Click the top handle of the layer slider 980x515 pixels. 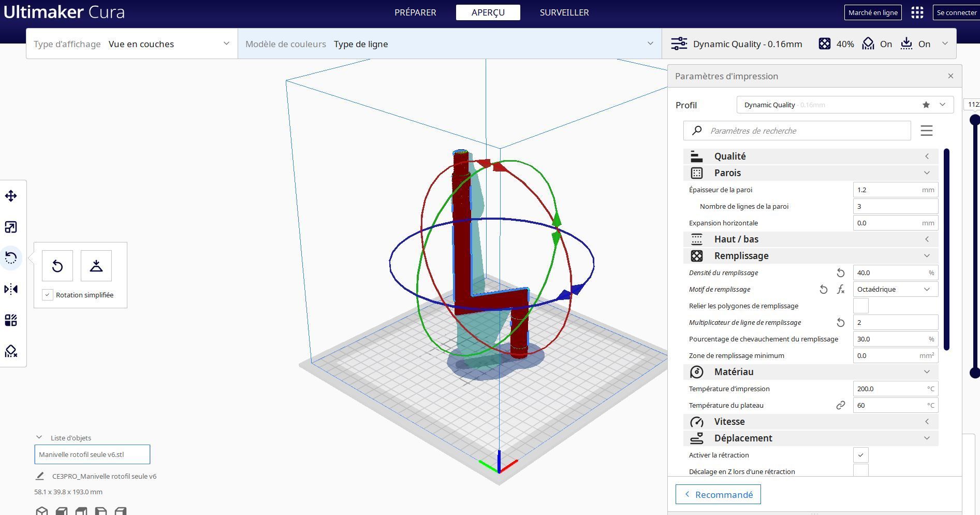(975, 120)
